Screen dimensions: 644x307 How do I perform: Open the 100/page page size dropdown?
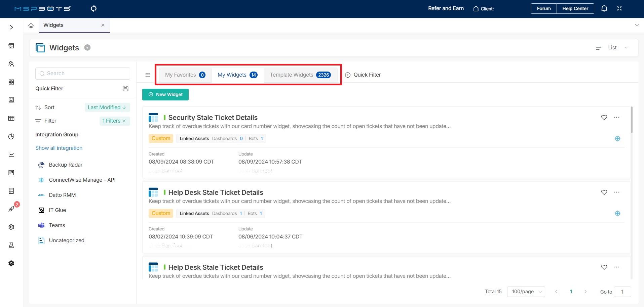coord(526,292)
